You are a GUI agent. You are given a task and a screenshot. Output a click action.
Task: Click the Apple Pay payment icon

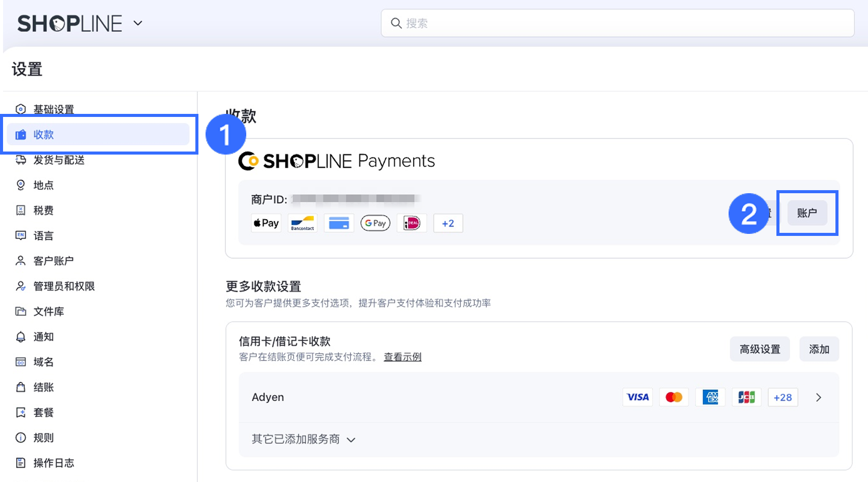point(266,223)
